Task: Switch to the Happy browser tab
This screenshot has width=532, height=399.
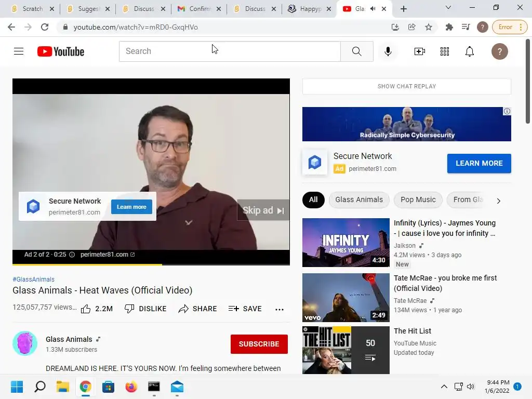Action: click(x=311, y=9)
